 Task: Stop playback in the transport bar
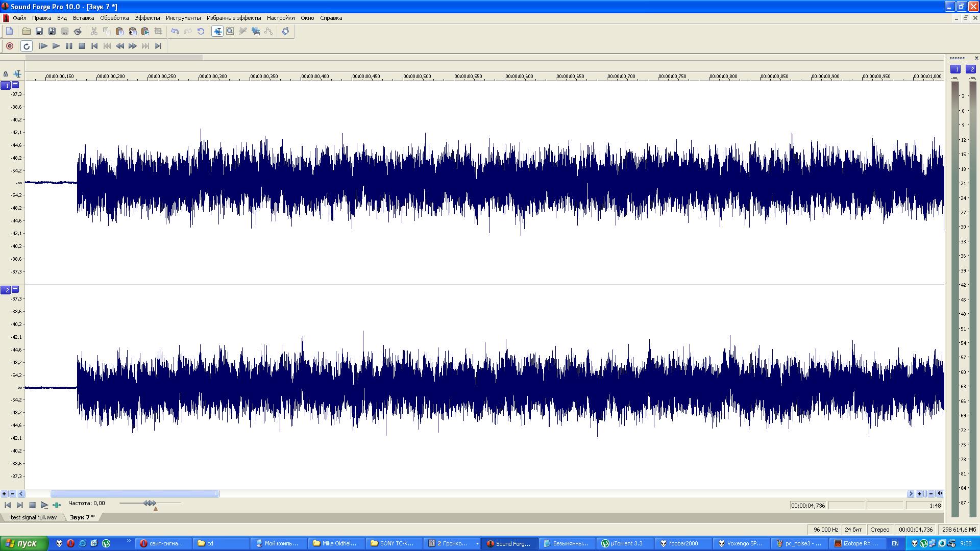(x=82, y=46)
